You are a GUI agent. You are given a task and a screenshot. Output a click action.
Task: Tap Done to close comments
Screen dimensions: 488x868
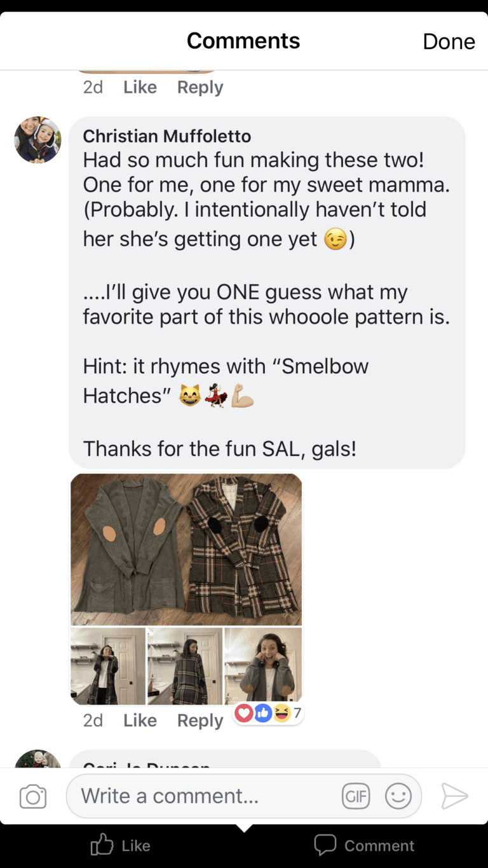pyautogui.click(x=449, y=41)
